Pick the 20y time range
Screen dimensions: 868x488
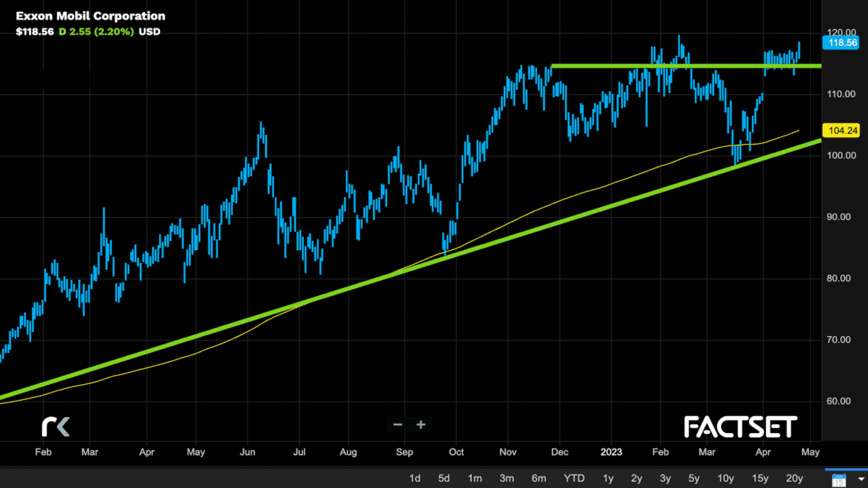[794, 479]
